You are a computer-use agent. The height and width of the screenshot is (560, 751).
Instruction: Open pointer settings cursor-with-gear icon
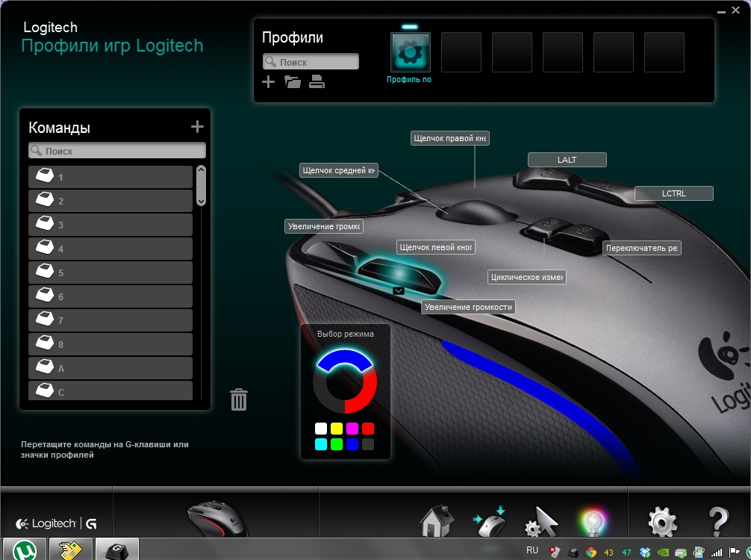[x=542, y=522]
